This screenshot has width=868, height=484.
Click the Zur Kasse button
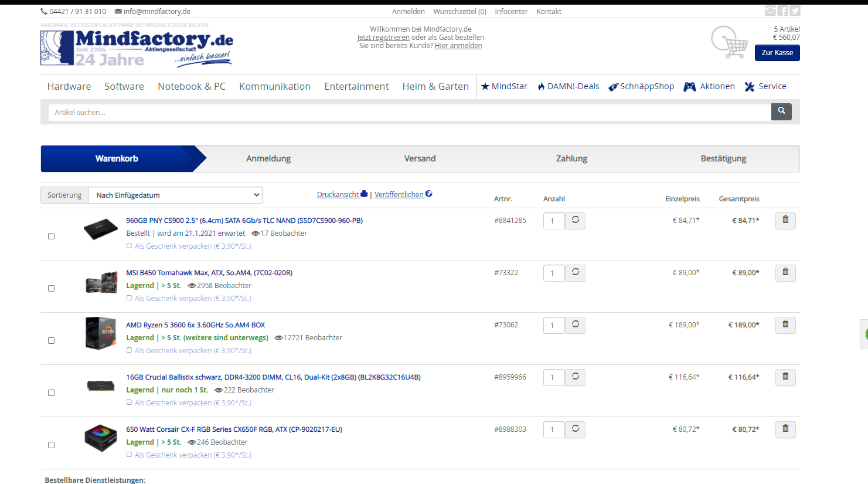[777, 53]
